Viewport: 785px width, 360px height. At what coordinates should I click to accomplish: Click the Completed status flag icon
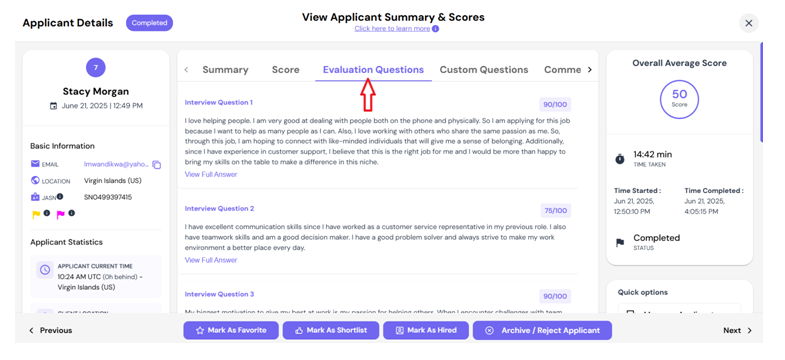pos(620,242)
